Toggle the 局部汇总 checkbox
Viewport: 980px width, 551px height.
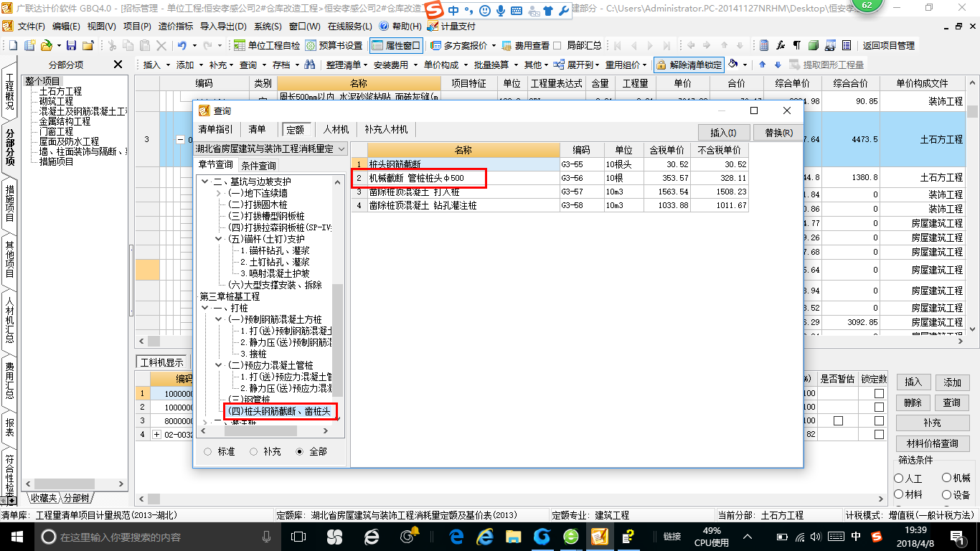[x=557, y=45]
